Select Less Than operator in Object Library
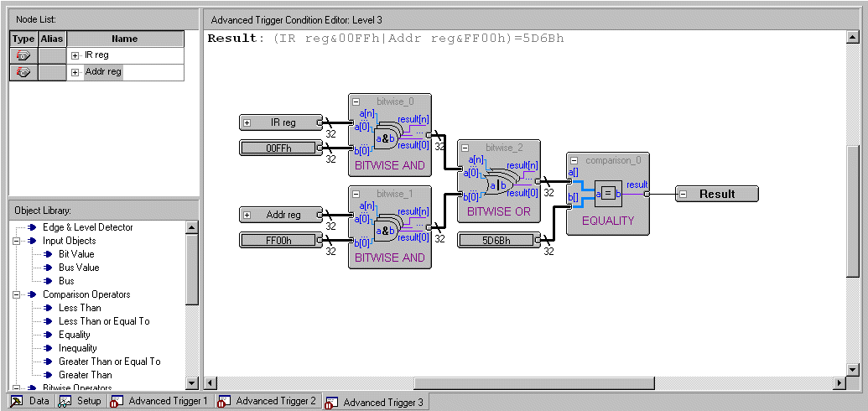The height and width of the screenshot is (411, 868). click(x=80, y=308)
